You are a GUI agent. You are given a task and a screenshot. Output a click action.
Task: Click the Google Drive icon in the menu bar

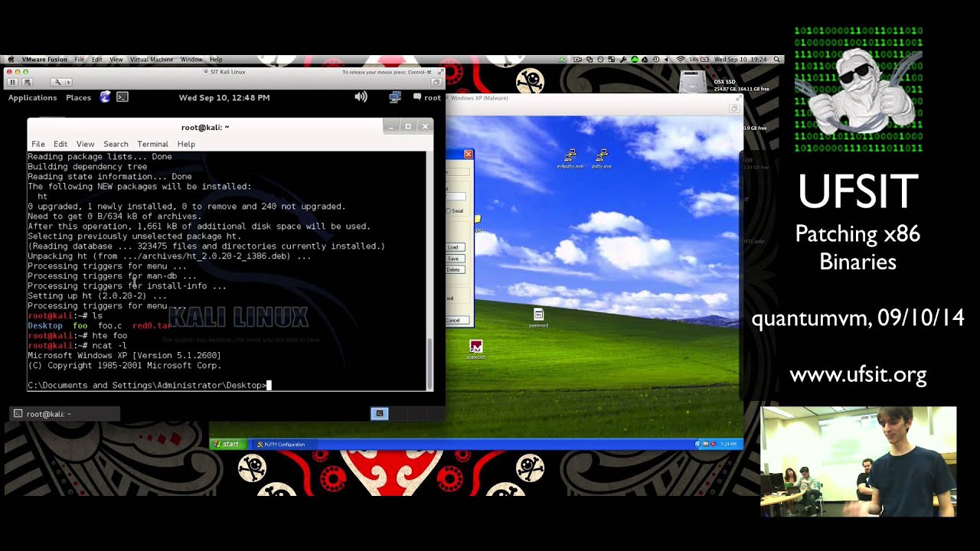(645, 60)
